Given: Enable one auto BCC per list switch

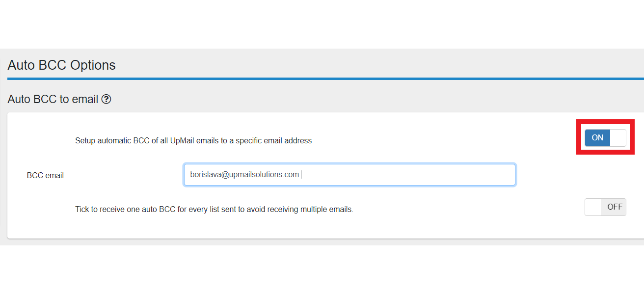Looking at the screenshot, I should coord(605,207).
